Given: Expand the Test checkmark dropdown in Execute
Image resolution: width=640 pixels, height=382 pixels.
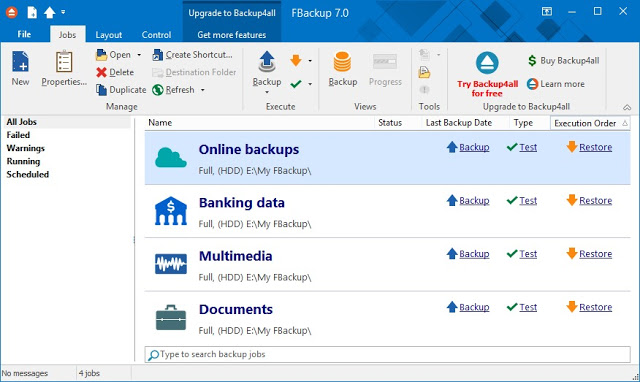Looking at the screenshot, I should tap(310, 84).
